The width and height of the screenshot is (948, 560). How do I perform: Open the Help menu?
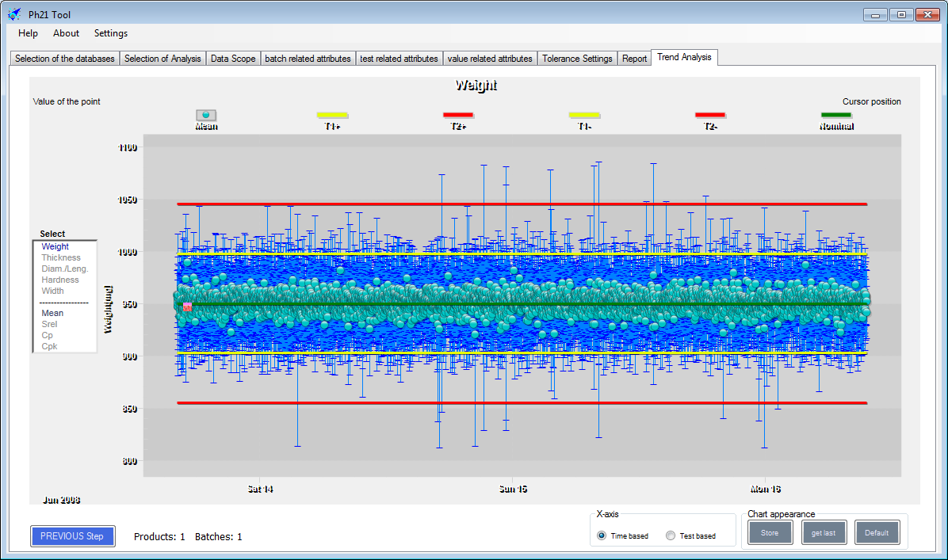click(29, 33)
